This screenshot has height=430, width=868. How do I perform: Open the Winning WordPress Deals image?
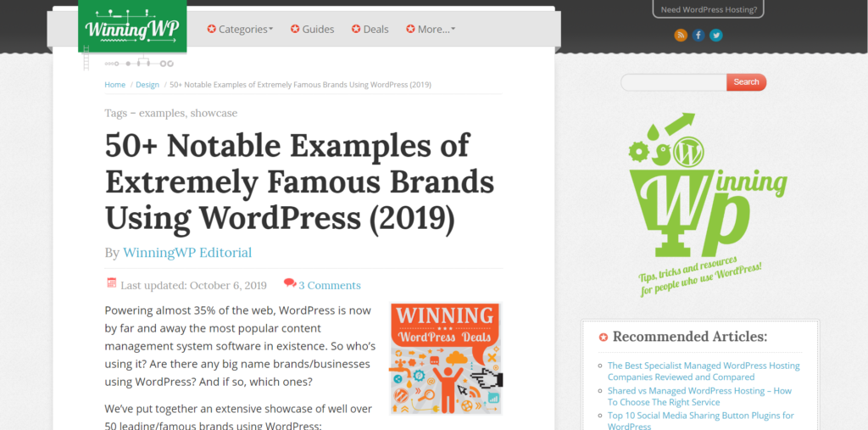click(x=446, y=358)
